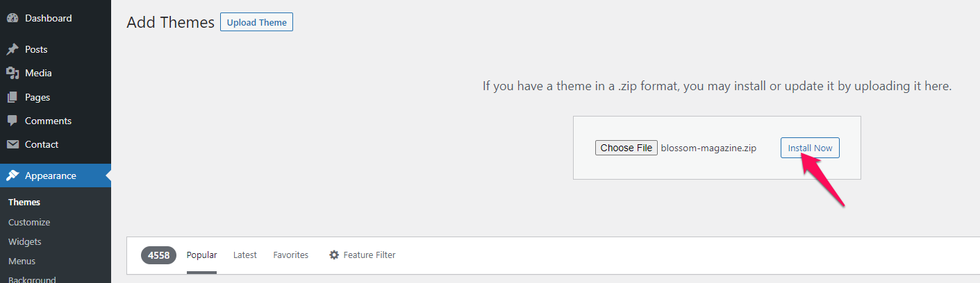This screenshot has height=283, width=980.
Task: Open the Menus submenu item
Action: tap(22, 261)
